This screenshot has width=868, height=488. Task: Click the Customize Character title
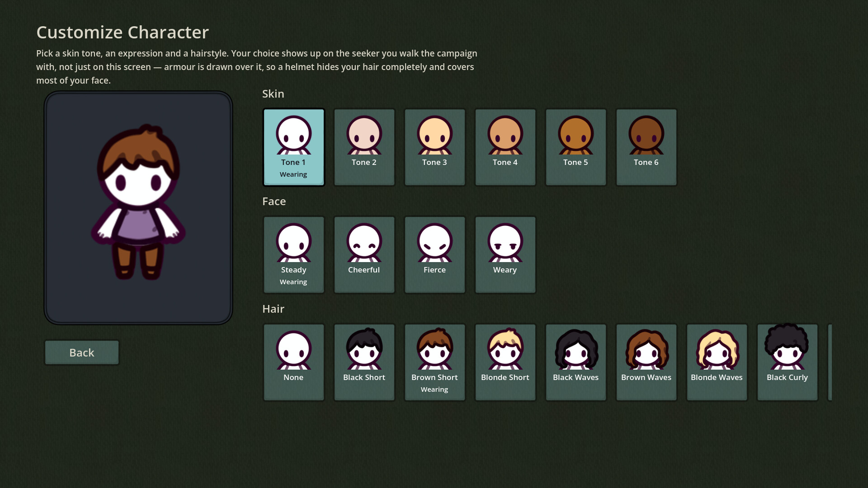123,32
